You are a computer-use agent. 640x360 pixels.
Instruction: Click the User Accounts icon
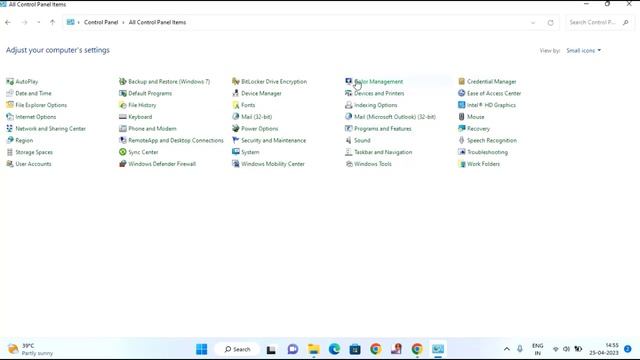point(10,164)
